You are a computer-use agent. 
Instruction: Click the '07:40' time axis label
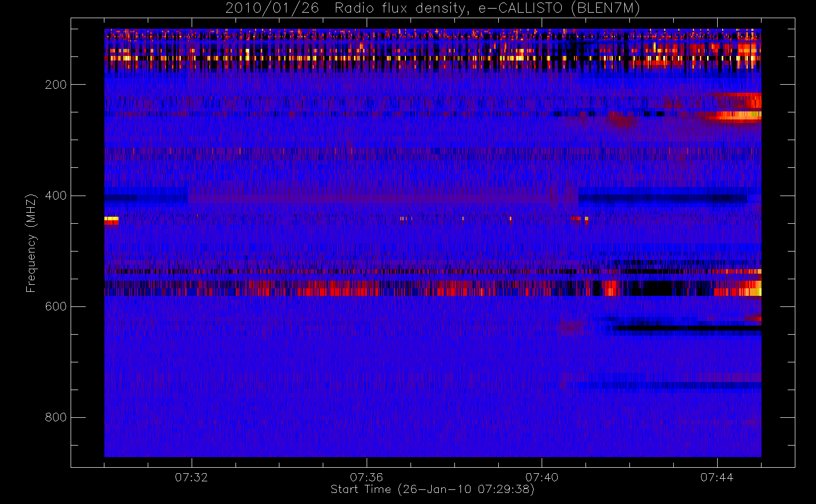(x=542, y=477)
